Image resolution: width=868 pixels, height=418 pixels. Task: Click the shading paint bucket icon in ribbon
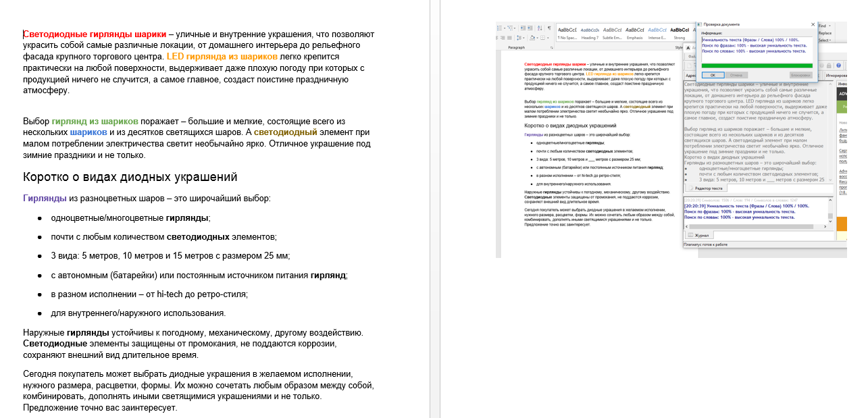pyautogui.click(x=532, y=38)
